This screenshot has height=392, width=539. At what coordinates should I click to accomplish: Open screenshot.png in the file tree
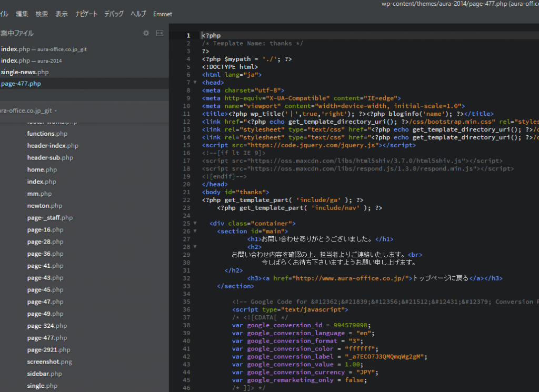coord(49,362)
